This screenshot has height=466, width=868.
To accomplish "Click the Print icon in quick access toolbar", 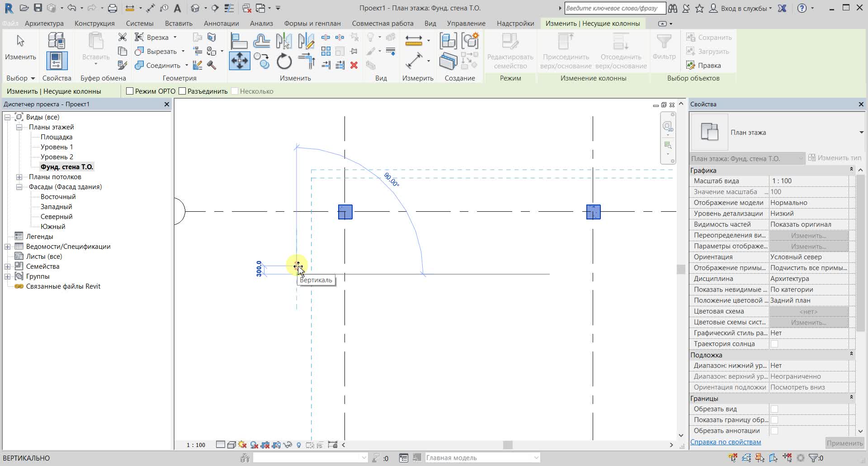I will (x=113, y=8).
